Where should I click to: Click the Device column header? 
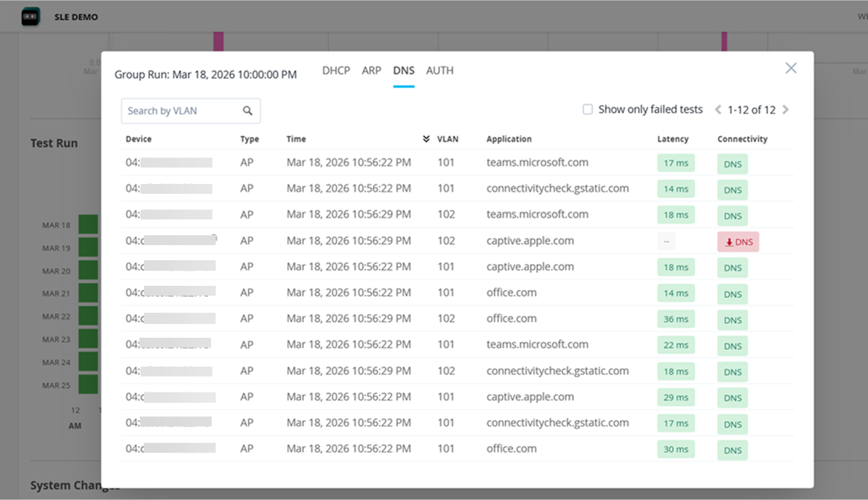click(139, 139)
